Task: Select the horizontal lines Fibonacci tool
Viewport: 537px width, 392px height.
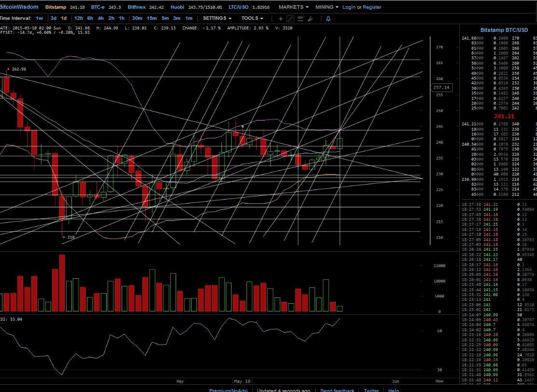Action: (301, 19)
